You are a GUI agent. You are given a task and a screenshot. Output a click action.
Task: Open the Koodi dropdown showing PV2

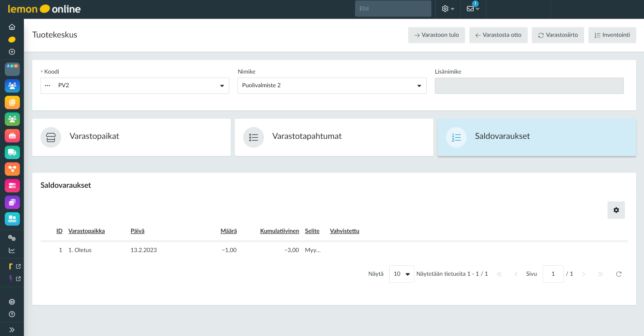(222, 86)
